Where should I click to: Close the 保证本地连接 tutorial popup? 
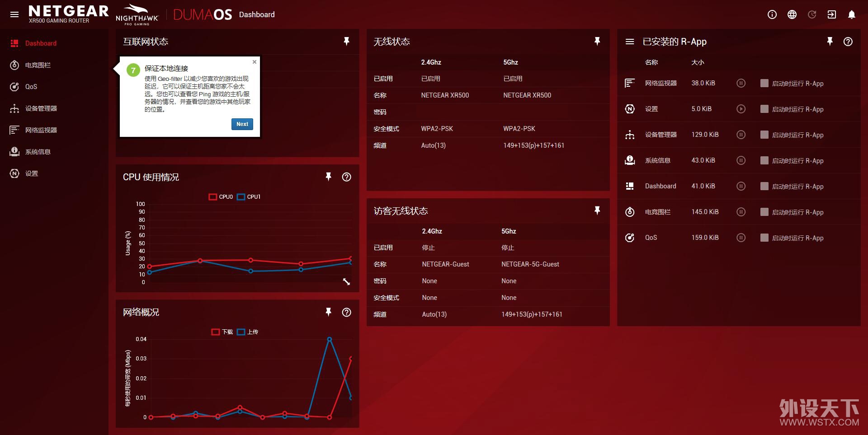255,62
